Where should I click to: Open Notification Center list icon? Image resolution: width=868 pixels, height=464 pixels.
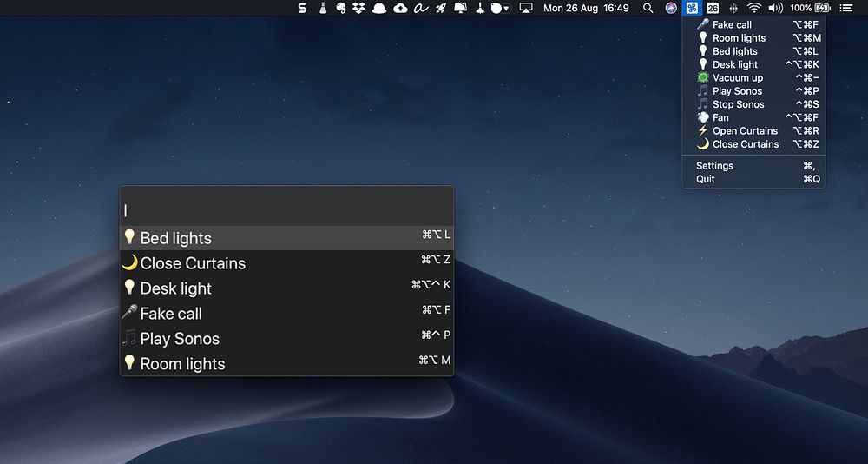click(845, 8)
